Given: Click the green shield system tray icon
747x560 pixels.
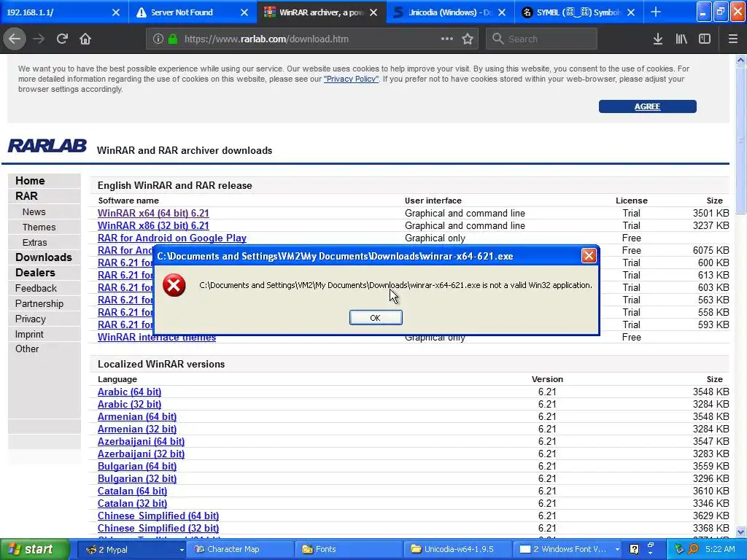Looking at the screenshot, I should [x=680, y=549].
